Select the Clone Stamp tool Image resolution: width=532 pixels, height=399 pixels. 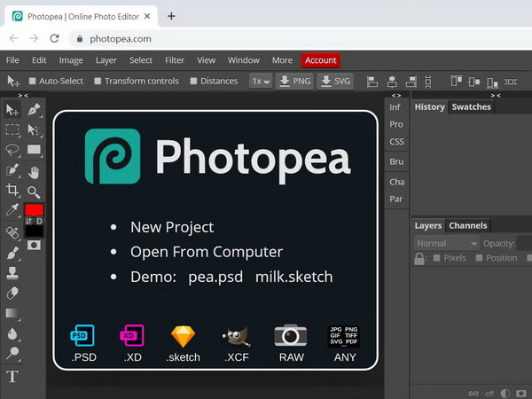[x=12, y=273]
